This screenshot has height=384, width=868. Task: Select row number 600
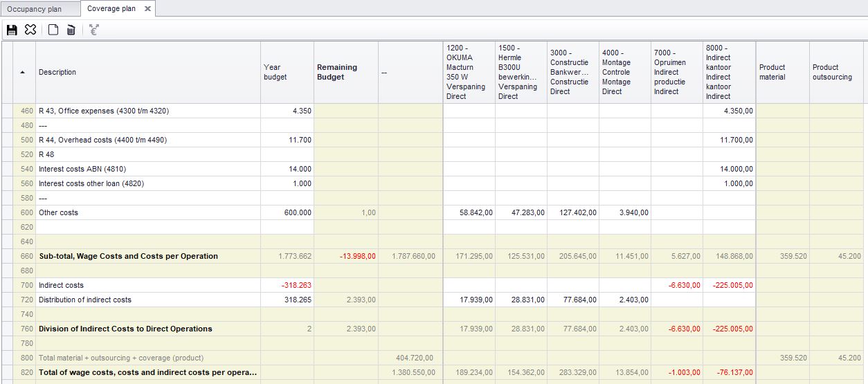coord(24,212)
